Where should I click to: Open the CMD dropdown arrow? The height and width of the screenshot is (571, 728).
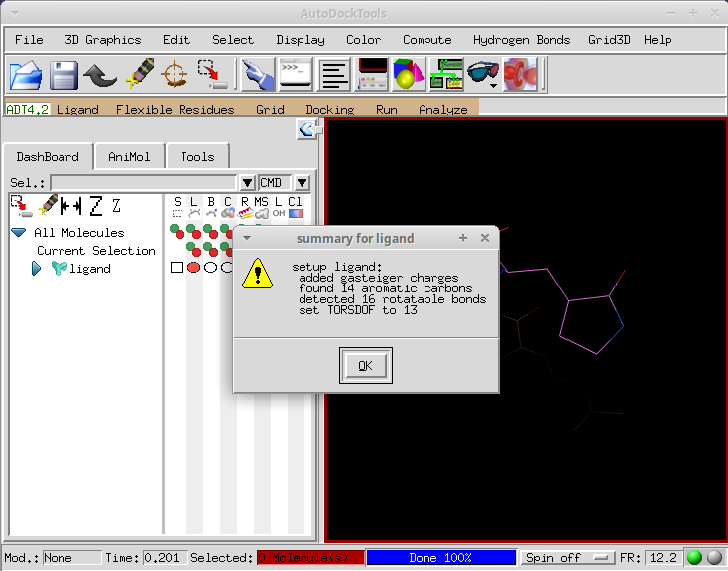(x=302, y=183)
